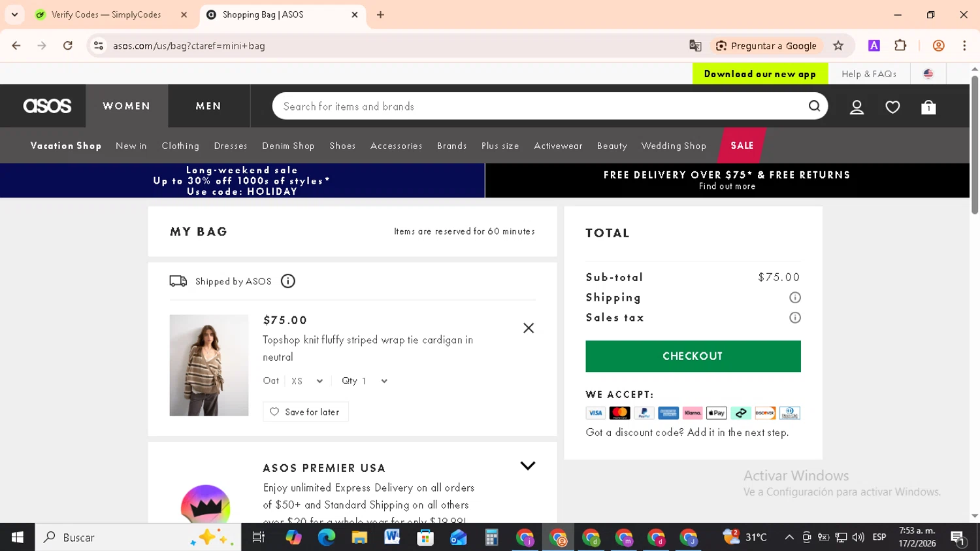Screen dimensions: 980x551
Task: Open Topshop knit fluffy cardigan product link
Action: click(368, 348)
